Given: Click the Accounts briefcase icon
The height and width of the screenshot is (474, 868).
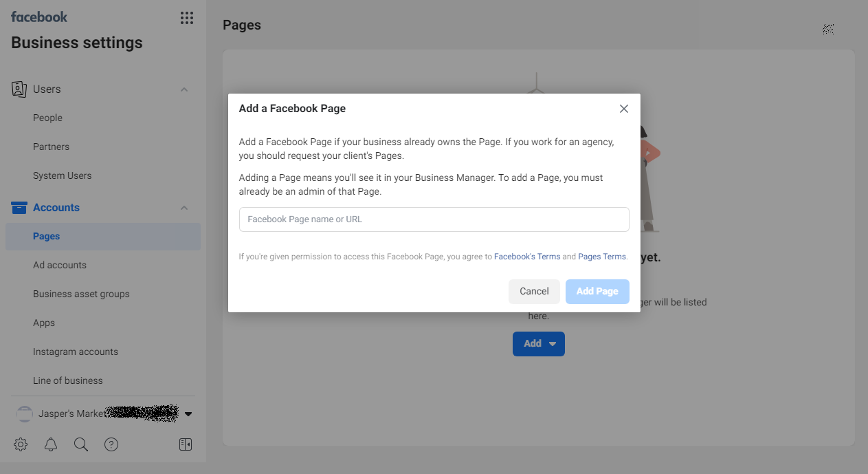Looking at the screenshot, I should (19, 208).
